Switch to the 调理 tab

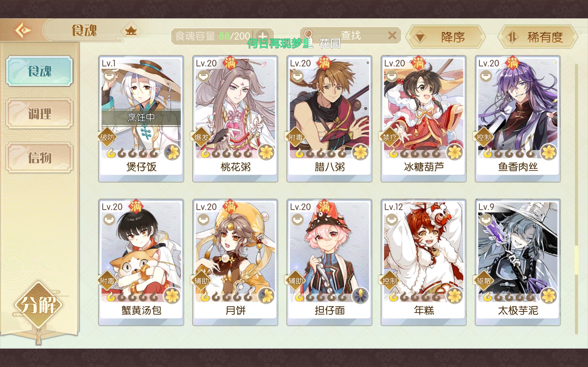pyautogui.click(x=39, y=113)
